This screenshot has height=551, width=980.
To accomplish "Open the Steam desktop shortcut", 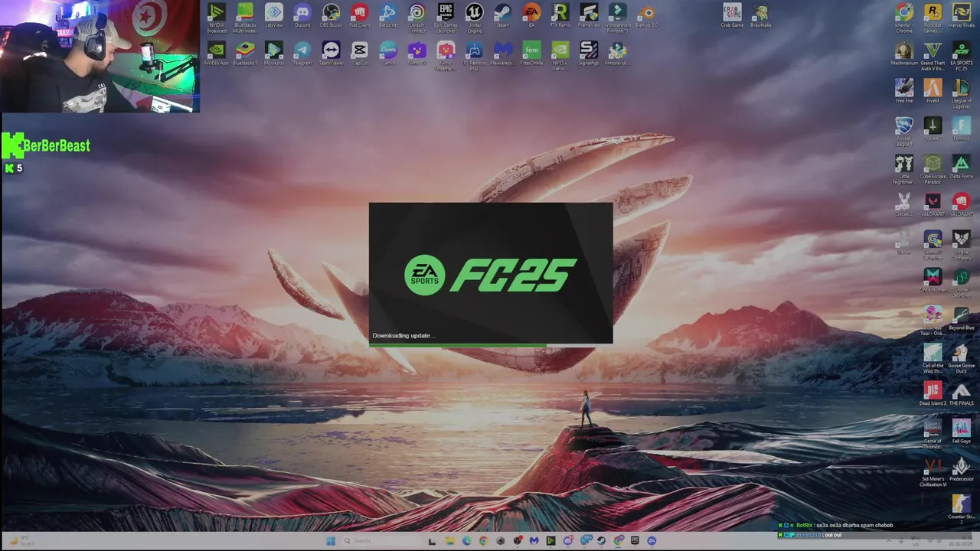I will (502, 16).
